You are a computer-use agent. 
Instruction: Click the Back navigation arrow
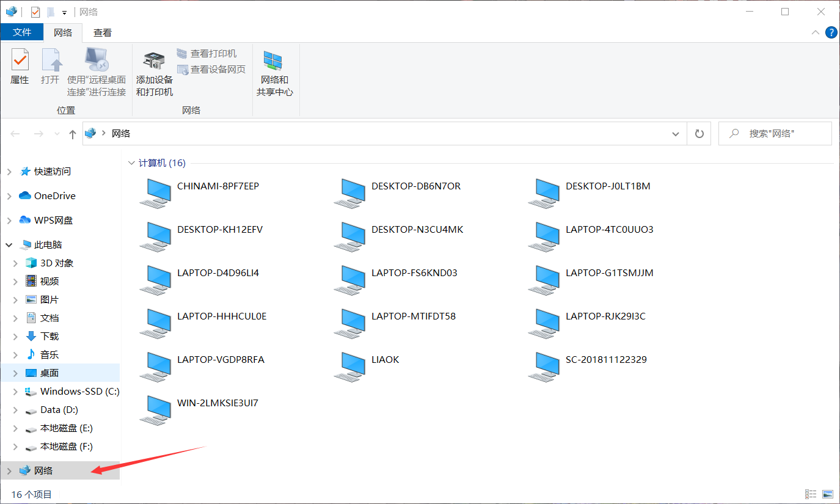(16, 133)
